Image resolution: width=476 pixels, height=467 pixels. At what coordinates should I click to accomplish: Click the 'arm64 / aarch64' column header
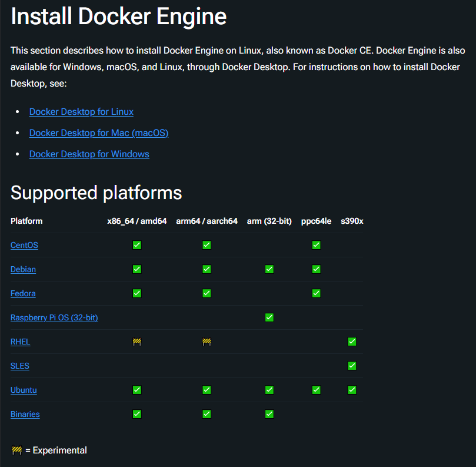click(207, 221)
